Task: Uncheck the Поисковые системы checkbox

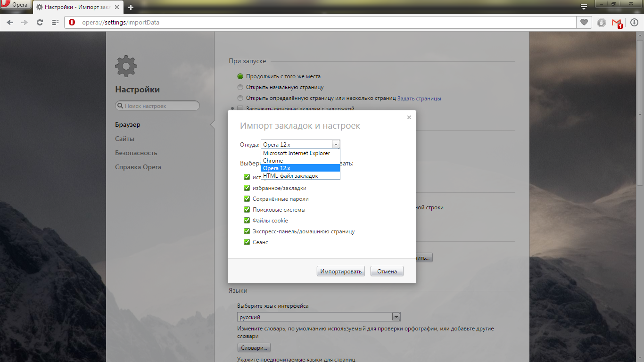Action: coord(247,209)
